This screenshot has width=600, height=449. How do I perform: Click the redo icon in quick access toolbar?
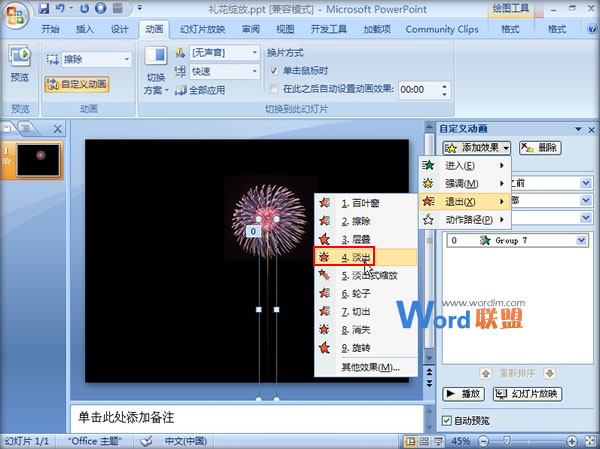click(84, 8)
